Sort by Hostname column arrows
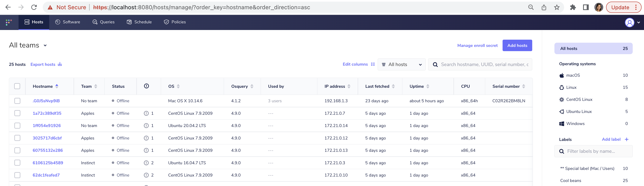Image resolution: width=644 pixels, height=186 pixels. point(57,86)
